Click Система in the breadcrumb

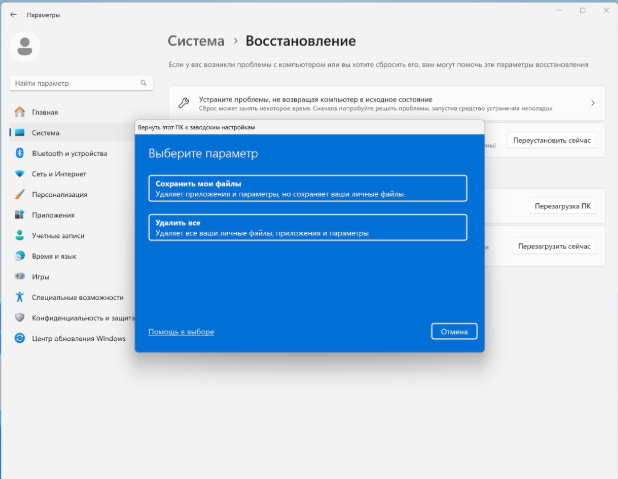click(x=196, y=41)
